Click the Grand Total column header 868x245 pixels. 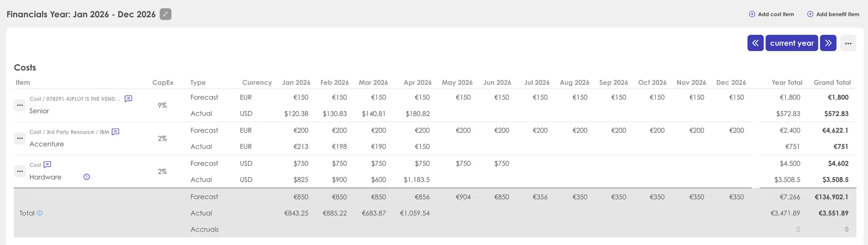click(x=832, y=83)
